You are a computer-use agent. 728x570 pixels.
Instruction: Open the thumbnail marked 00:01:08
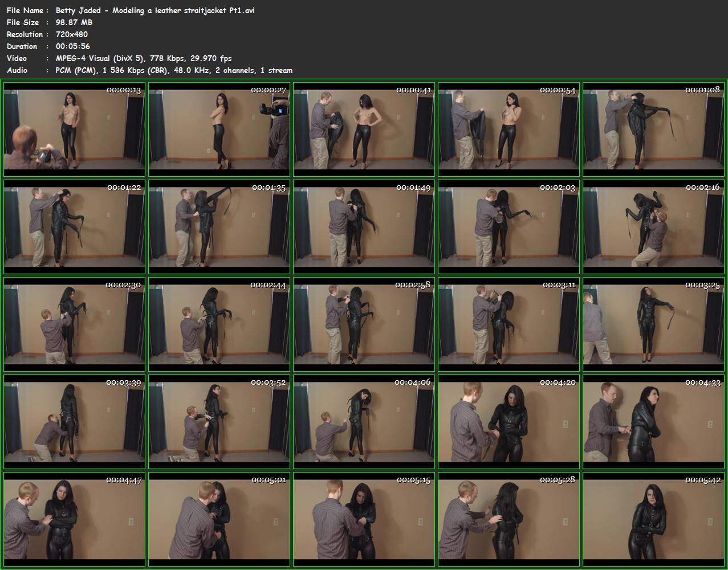point(653,129)
